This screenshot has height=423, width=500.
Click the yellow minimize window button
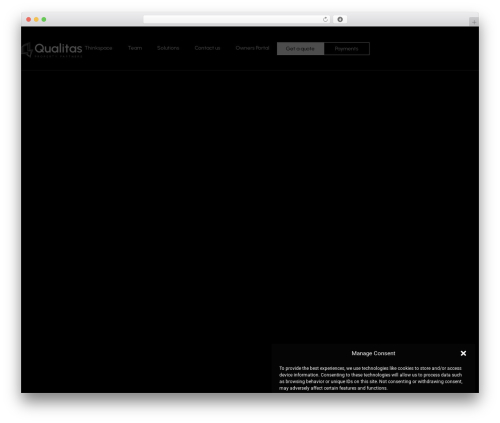coord(36,19)
